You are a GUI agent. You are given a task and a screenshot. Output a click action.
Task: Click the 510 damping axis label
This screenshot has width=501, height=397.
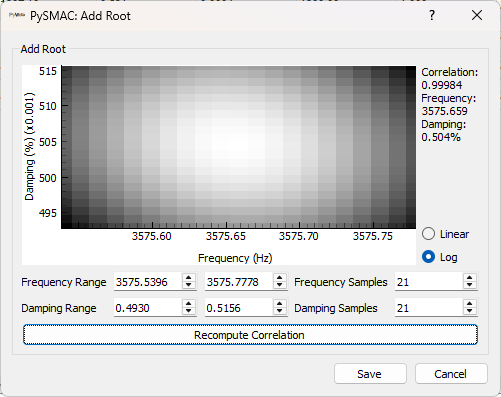click(x=48, y=106)
